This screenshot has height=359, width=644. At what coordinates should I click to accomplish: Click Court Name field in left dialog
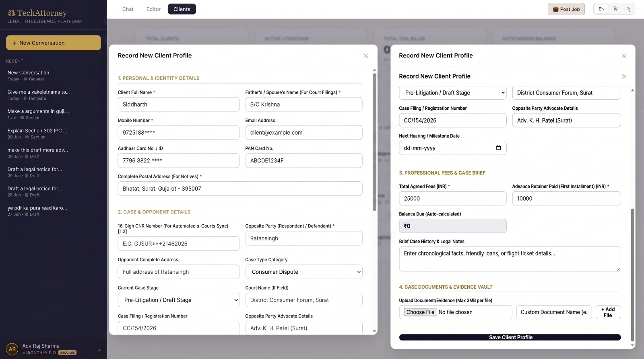[x=304, y=300]
